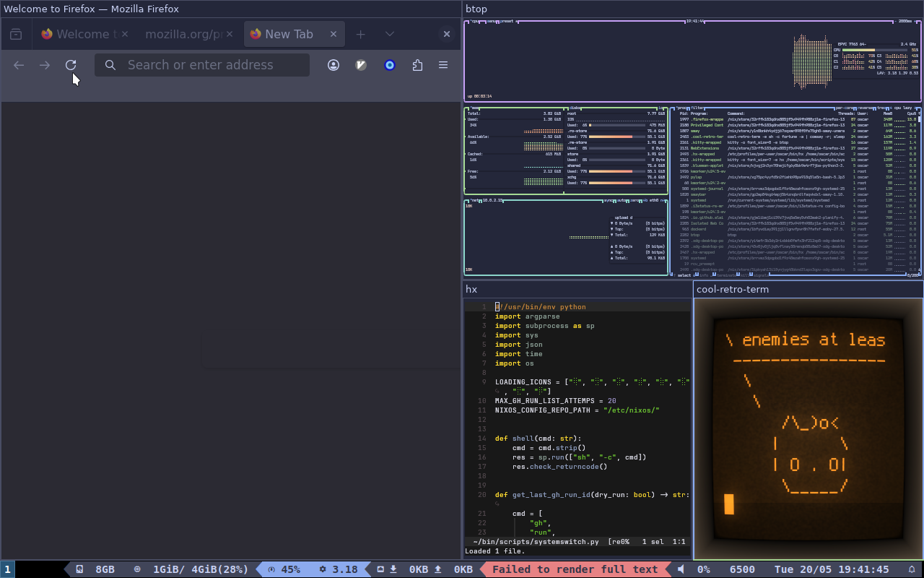Click line 6 import time in hx
This screenshot has height=578, width=924.
[x=519, y=354]
